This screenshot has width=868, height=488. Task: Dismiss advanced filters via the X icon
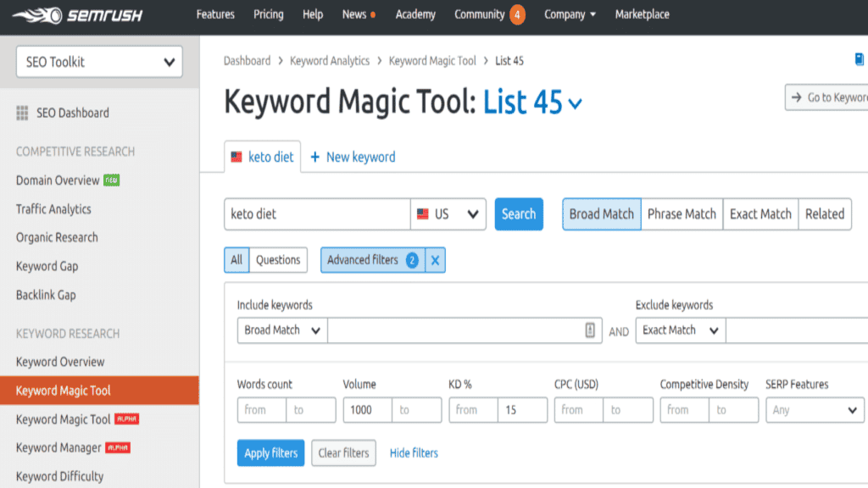pyautogui.click(x=435, y=260)
